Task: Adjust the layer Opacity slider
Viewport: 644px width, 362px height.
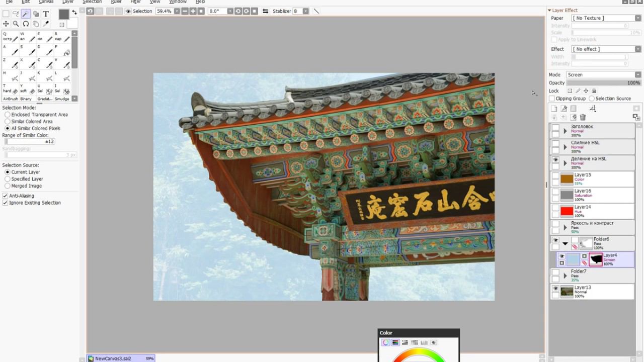Action: [604, 83]
